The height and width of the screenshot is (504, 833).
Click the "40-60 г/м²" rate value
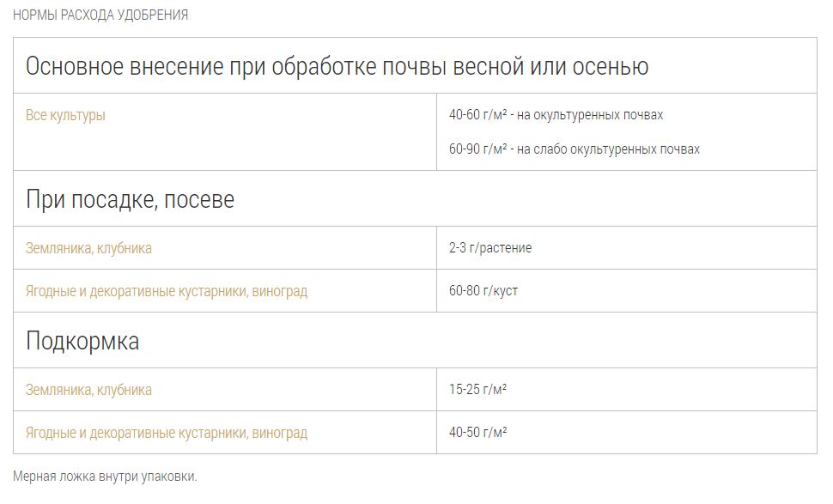pyautogui.click(x=477, y=115)
